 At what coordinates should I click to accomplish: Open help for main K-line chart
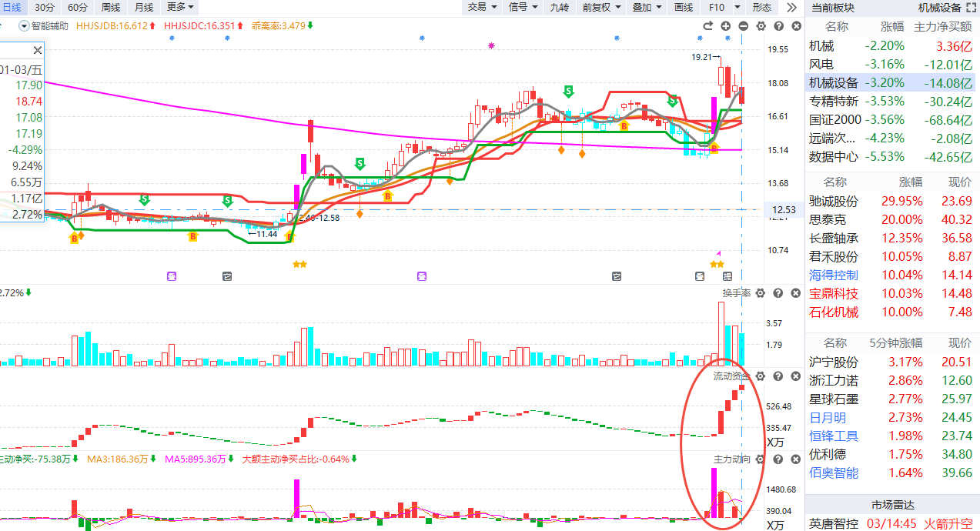coord(778,26)
